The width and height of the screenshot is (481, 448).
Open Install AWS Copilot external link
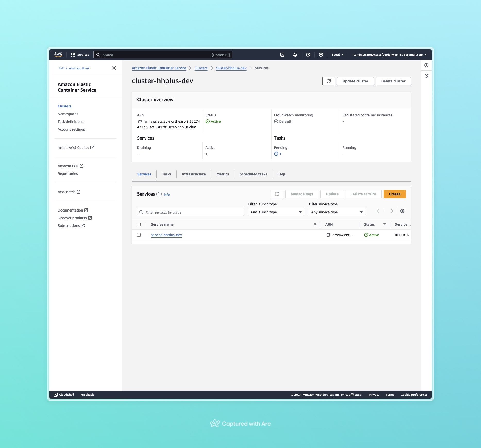point(76,148)
